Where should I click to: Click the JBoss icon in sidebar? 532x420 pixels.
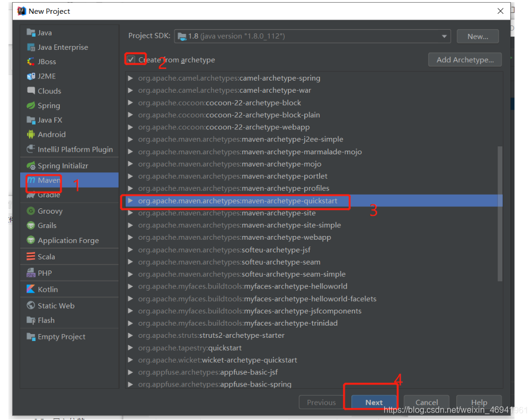tap(31, 62)
